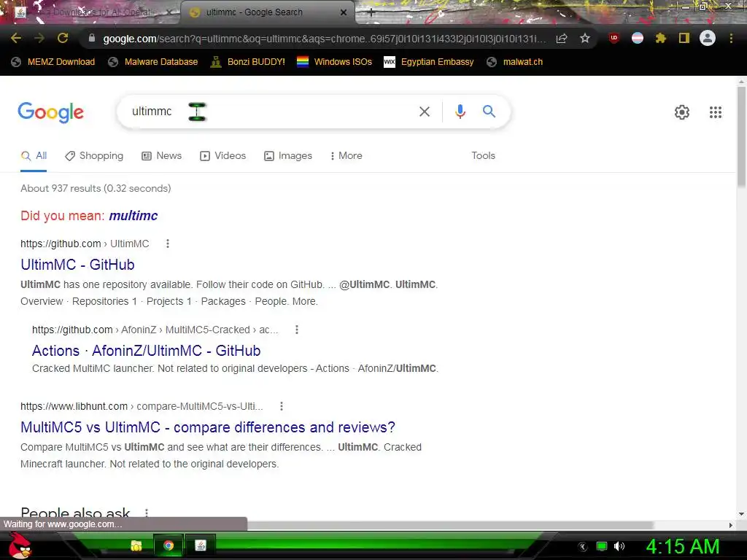This screenshot has height=560, width=747.
Task: Switch to News results
Action: 162,156
